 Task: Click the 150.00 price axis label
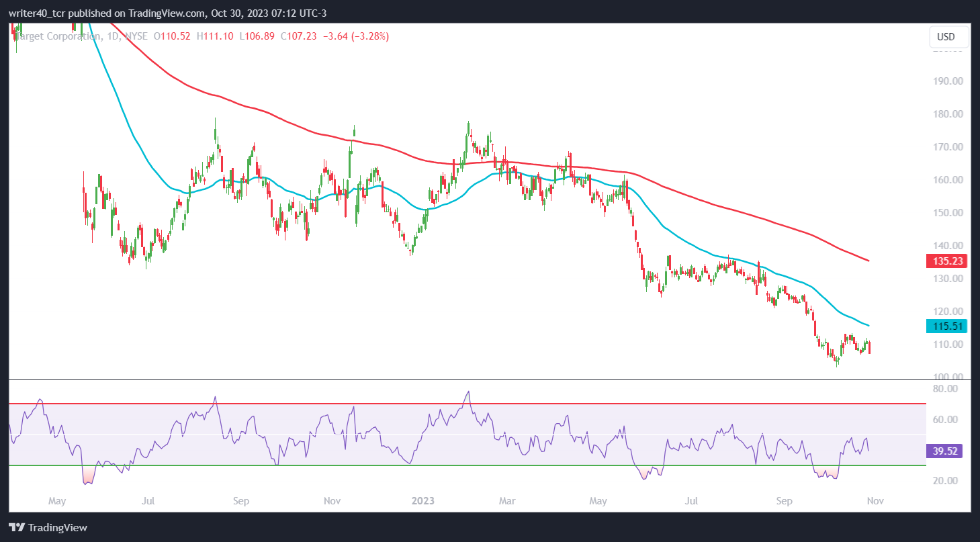(946, 213)
